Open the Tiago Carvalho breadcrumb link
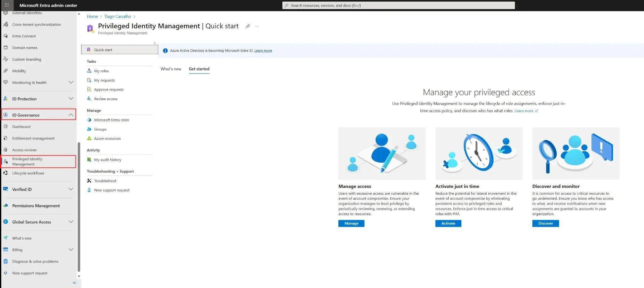The height and width of the screenshot is (288, 644). click(118, 16)
